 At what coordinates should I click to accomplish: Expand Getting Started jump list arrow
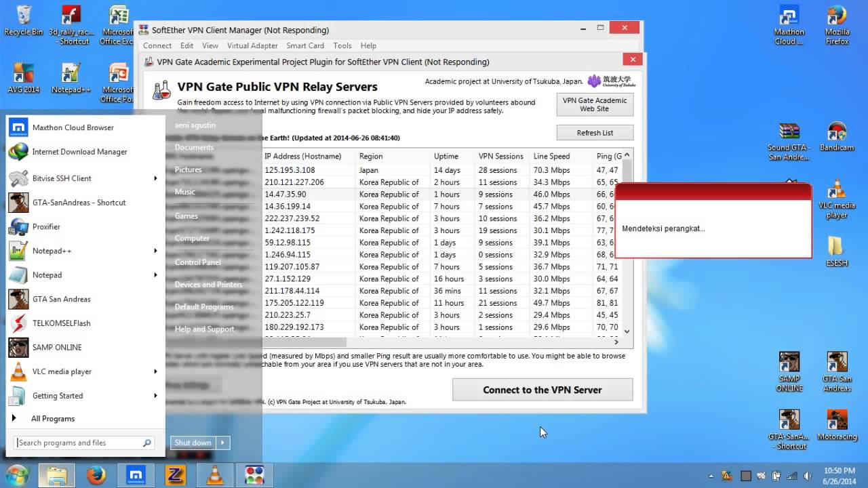[155, 396]
